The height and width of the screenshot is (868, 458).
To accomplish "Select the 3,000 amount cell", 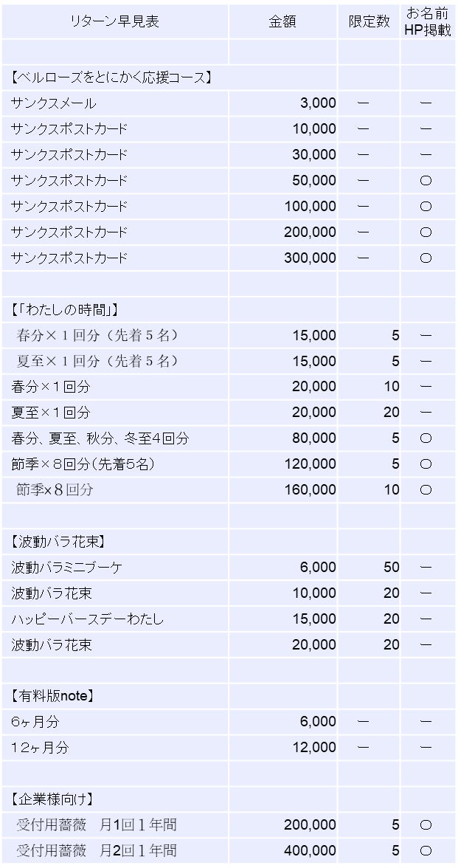I will [318, 103].
